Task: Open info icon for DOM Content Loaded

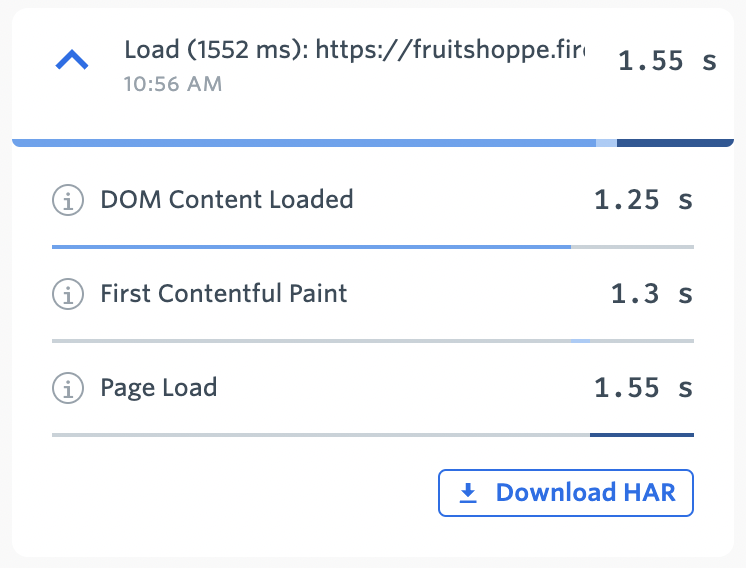Action: coord(68,200)
